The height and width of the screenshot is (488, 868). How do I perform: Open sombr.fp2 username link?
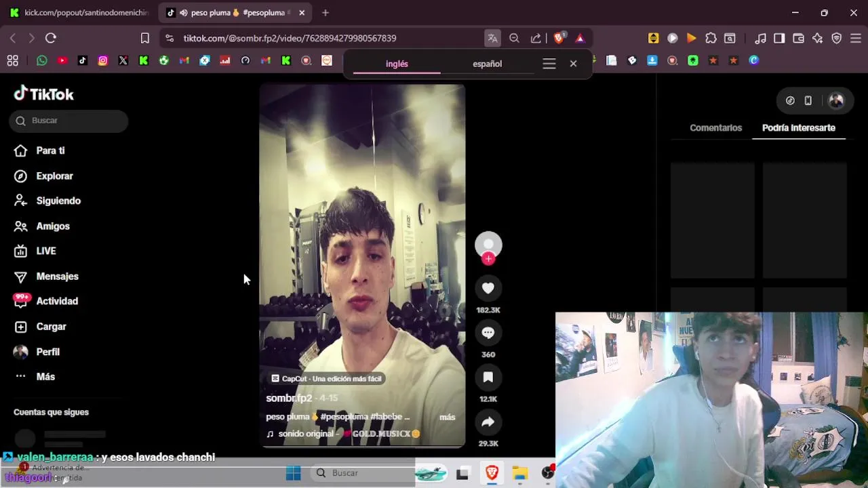(x=289, y=398)
